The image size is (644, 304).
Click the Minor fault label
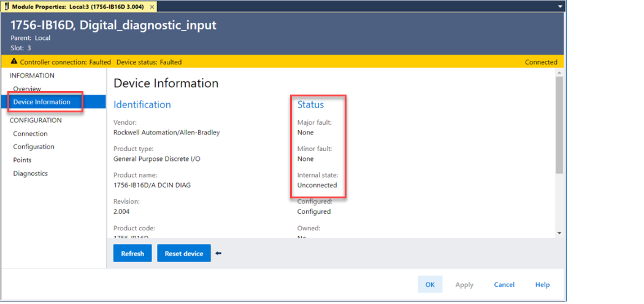pos(315,149)
